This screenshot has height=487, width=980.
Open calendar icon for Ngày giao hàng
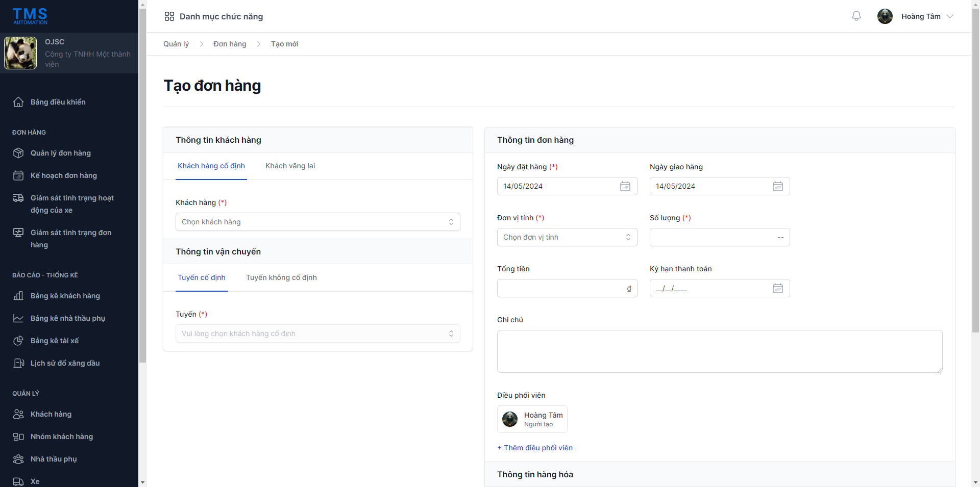pyautogui.click(x=777, y=186)
